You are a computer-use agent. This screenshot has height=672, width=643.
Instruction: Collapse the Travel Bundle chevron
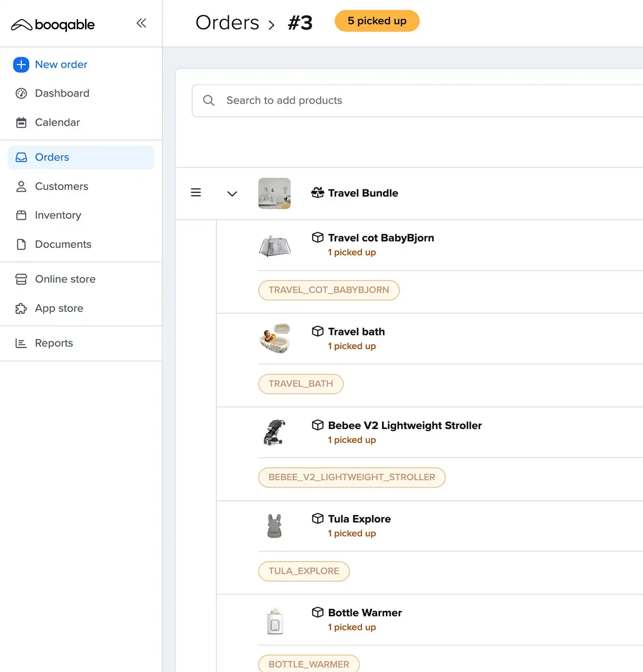click(x=232, y=193)
